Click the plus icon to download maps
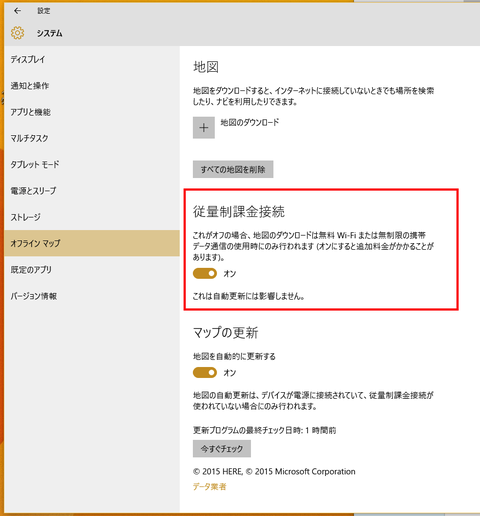 pyautogui.click(x=204, y=127)
